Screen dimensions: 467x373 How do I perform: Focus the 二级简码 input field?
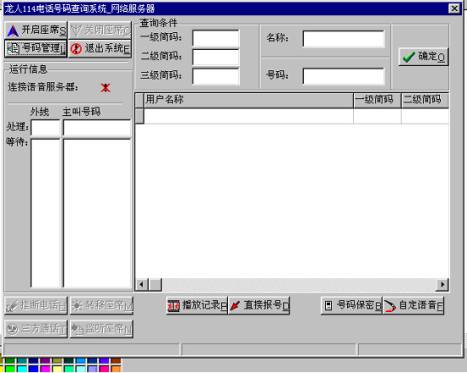tap(216, 57)
